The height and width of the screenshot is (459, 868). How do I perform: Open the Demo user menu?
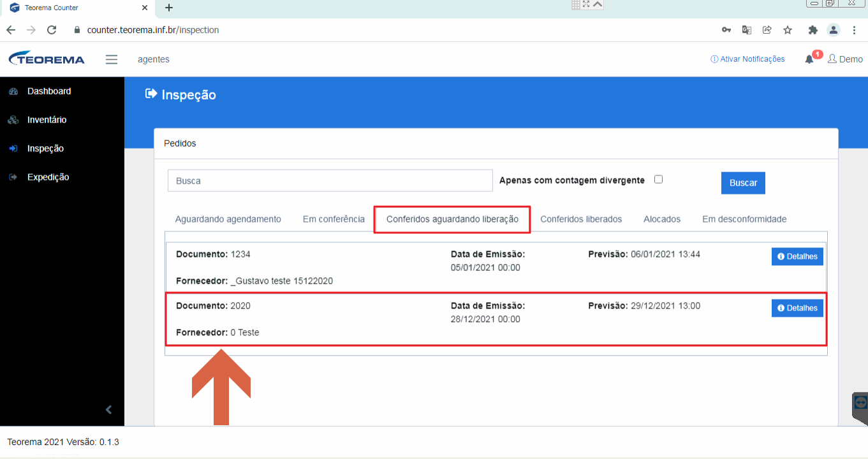(845, 59)
